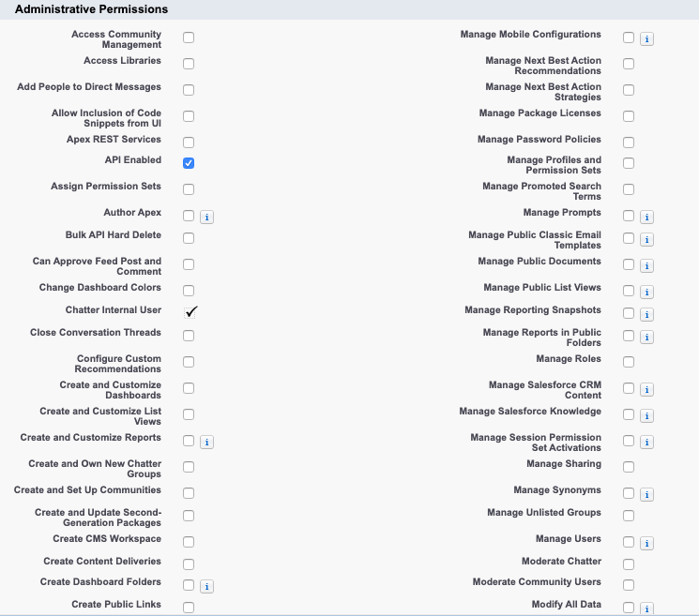699x616 pixels.
Task: Enable Manage Unlisted Groups
Action: pyautogui.click(x=629, y=516)
